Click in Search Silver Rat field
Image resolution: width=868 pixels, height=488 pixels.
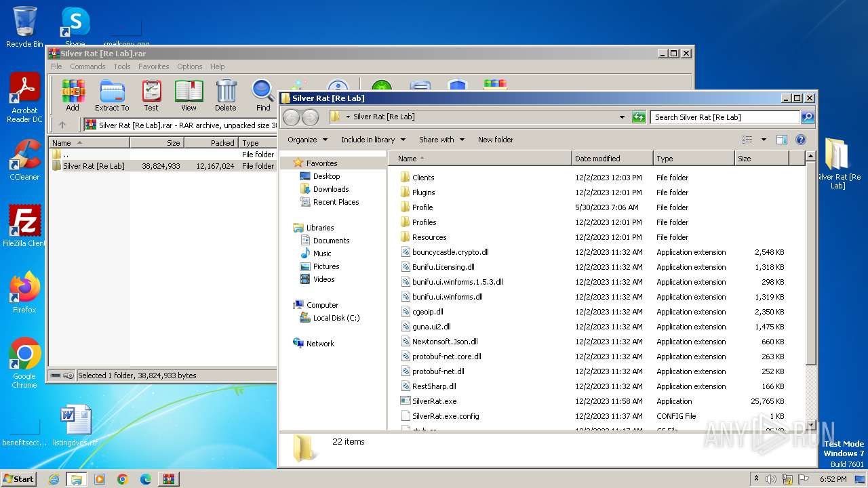tap(725, 117)
